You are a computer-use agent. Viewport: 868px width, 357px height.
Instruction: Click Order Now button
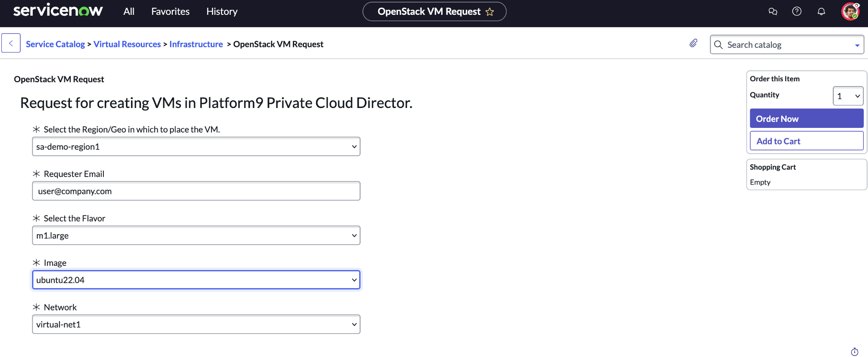(807, 119)
